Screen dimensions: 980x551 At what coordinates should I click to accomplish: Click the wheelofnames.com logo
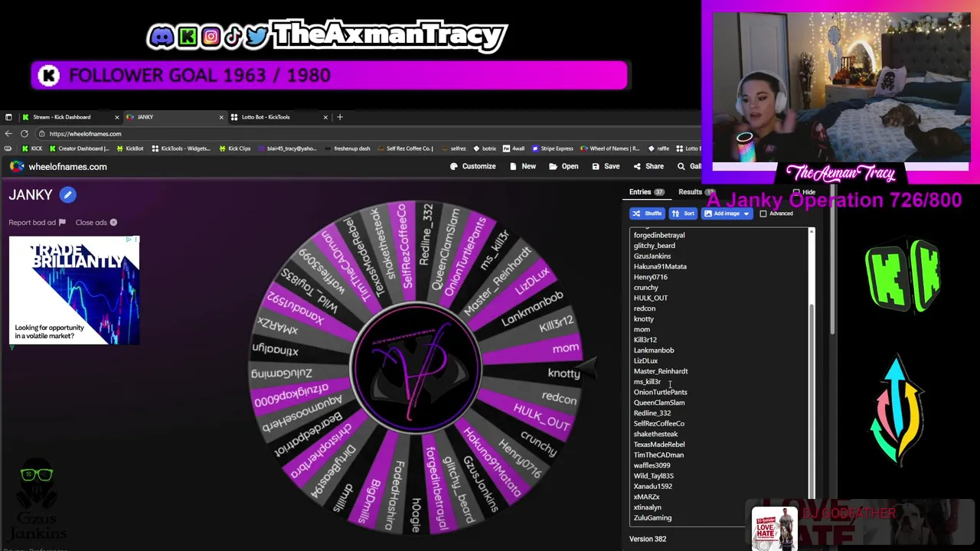58,166
